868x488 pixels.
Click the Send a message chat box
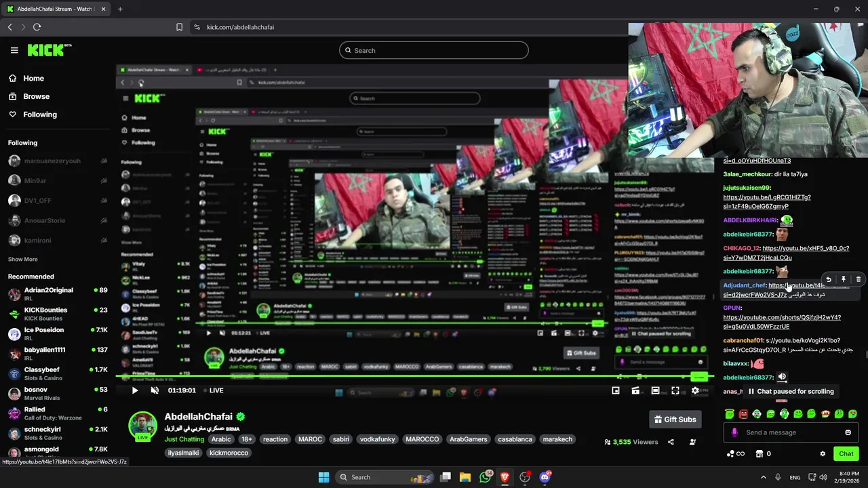coord(792,432)
